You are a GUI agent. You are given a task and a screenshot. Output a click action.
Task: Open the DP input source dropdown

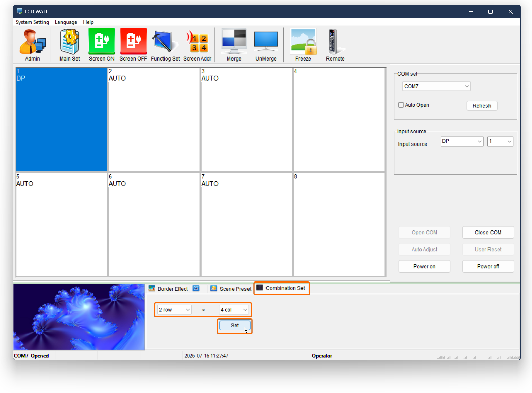[462, 141]
